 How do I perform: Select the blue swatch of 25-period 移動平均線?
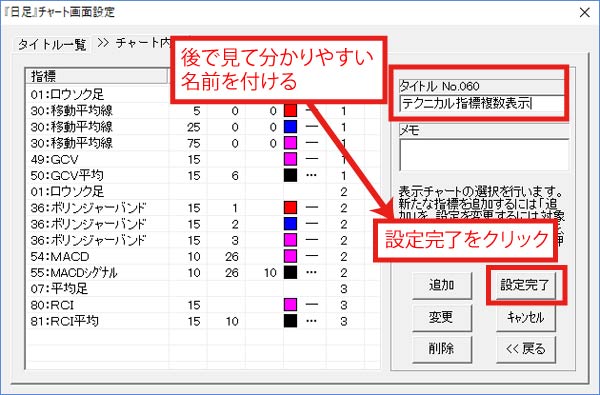point(290,127)
